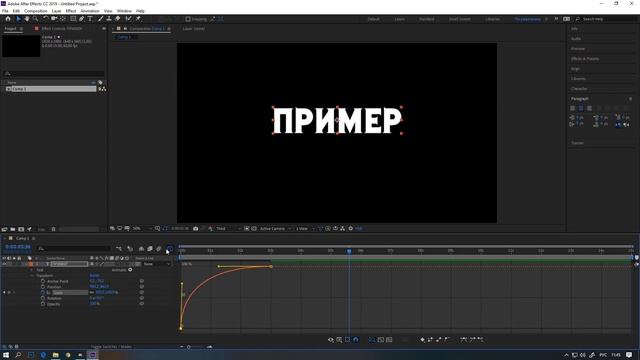Click the Motion Blur enable icon in timeline
Screen dimensions: 640x360
point(159,249)
